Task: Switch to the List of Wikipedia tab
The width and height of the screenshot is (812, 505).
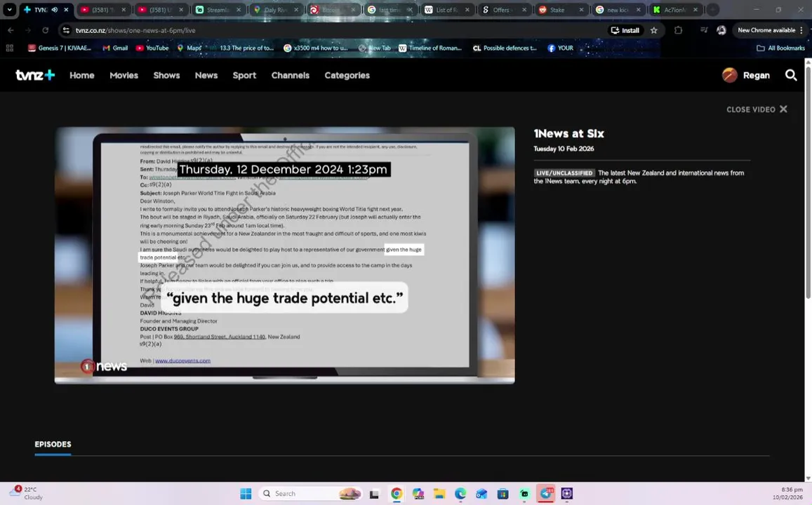Action: click(448, 9)
